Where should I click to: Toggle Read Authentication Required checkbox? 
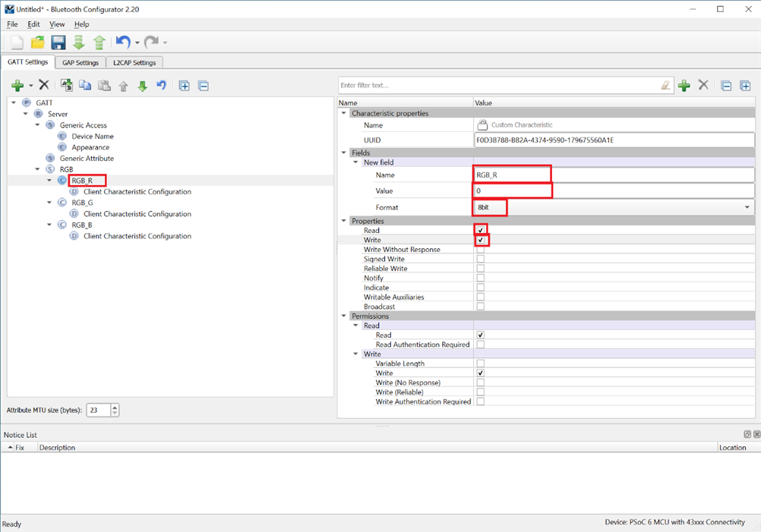[480, 345]
